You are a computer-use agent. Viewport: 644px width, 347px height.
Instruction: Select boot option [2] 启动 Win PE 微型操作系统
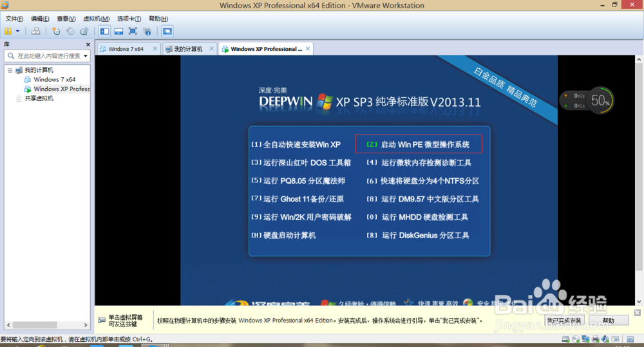pos(418,145)
